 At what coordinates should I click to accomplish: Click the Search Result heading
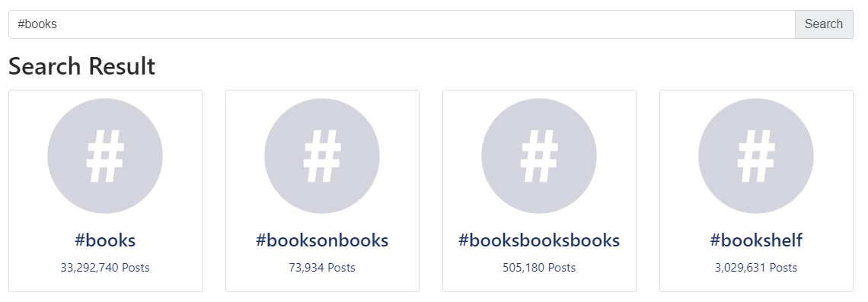pyautogui.click(x=82, y=66)
